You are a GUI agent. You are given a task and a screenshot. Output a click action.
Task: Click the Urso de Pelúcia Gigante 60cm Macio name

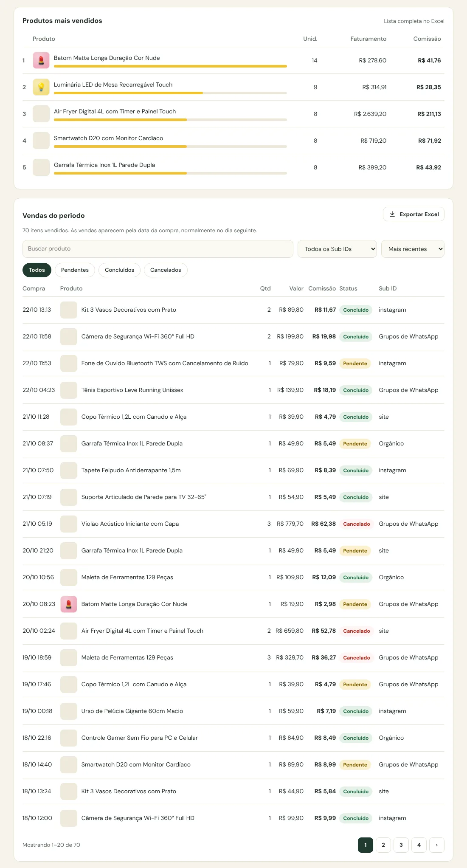coord(132,711)
